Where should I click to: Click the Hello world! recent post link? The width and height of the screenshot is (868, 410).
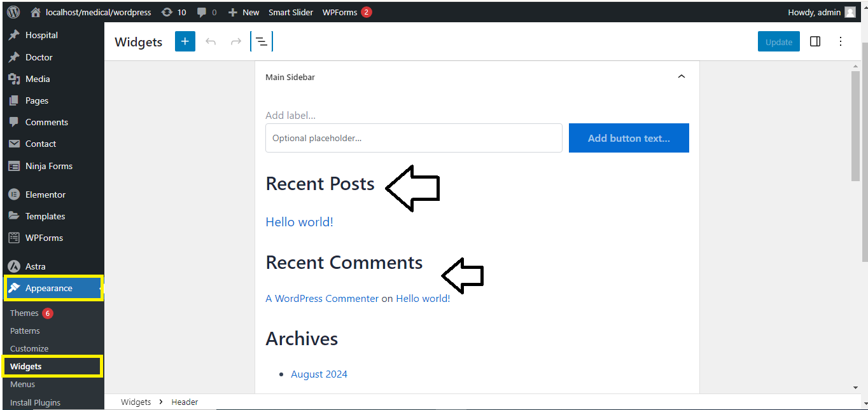299,222
